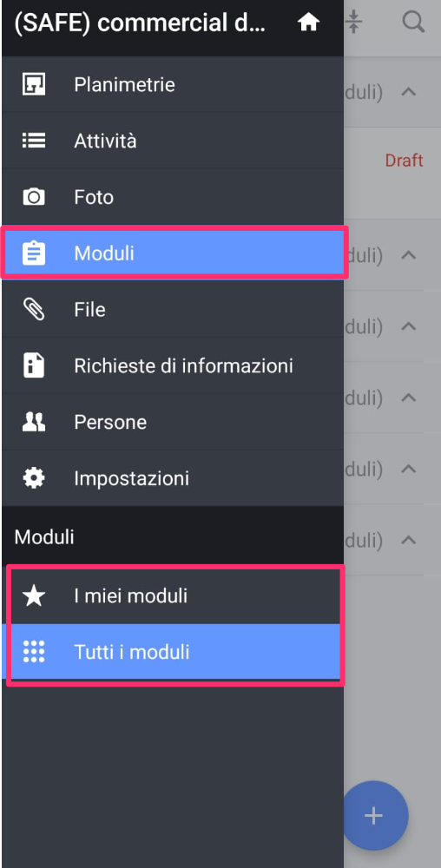
Task: Click the Persone people icon
Action: coord(34,422)
